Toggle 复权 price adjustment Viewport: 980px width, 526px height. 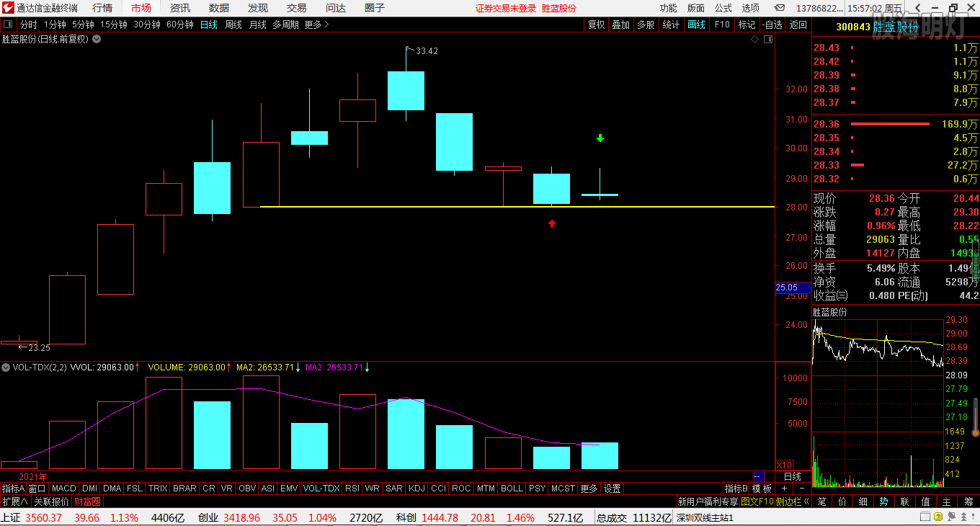tap(596, 24)
